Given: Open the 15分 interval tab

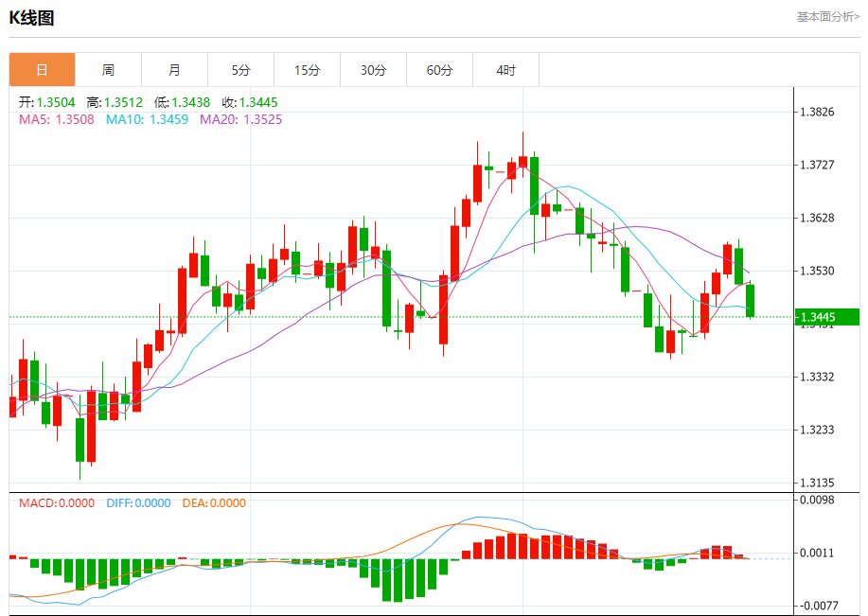Looking at the screenshot, I should (308, 70).
